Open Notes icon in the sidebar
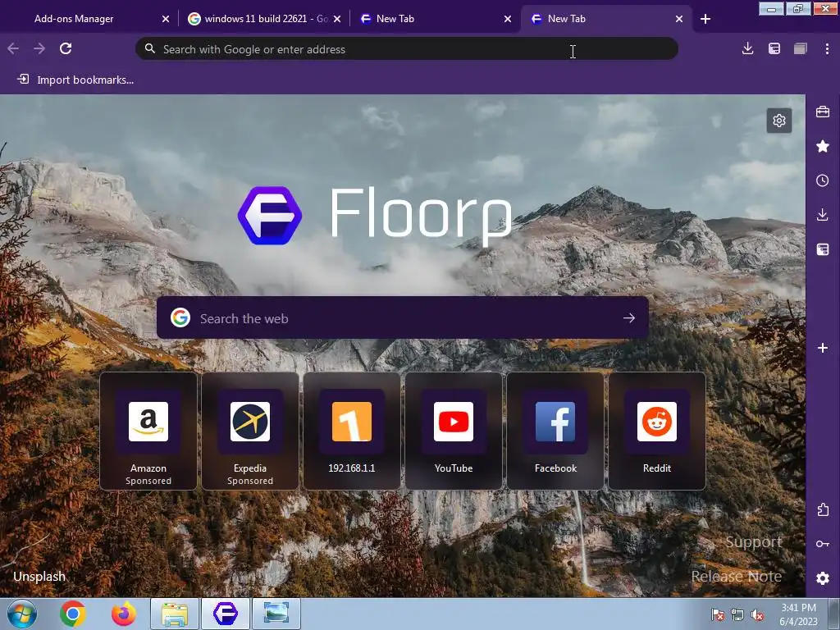This screenshot has width=840, height=630. (822, 249)
